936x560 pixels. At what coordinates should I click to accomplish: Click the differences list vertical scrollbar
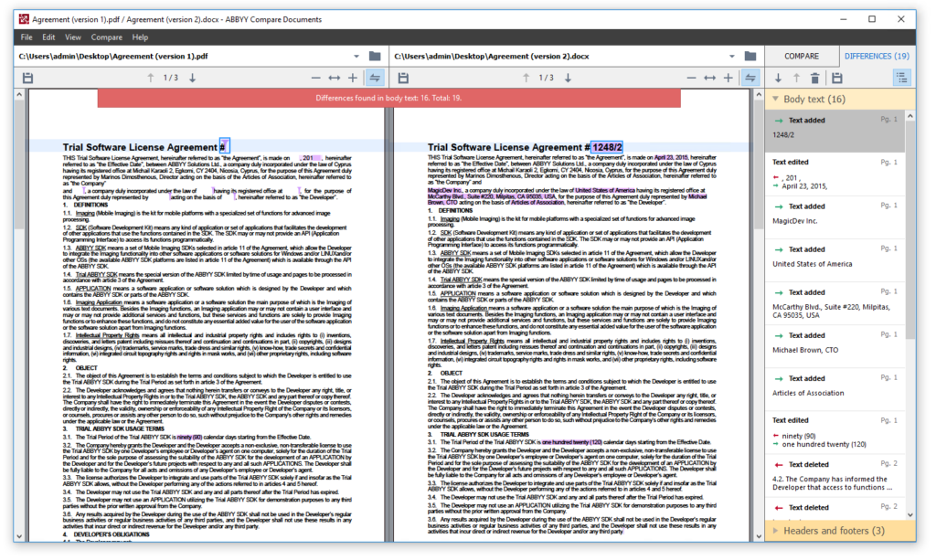910,274
